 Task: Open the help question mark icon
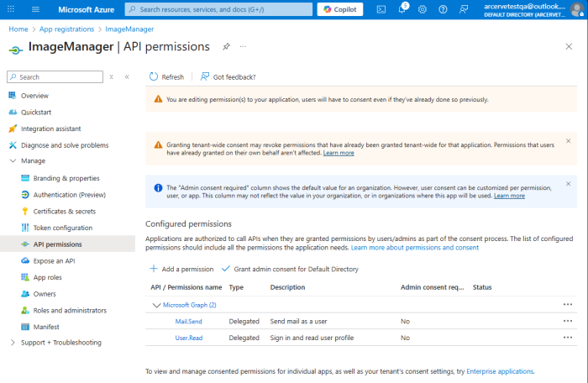[443, 9]
